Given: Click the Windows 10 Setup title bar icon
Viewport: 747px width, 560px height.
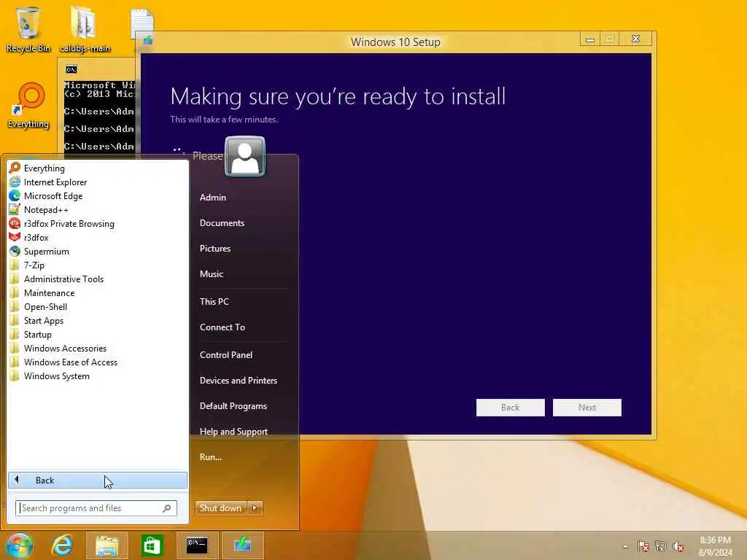Looking at the screenshot, I should click(x=147, y=41).
